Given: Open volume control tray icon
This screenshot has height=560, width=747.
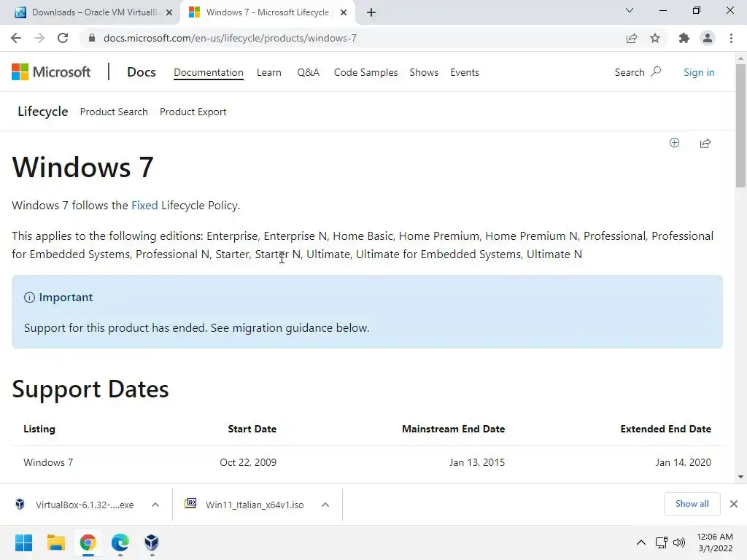Looking at the screenshot, I should point(679,542).
